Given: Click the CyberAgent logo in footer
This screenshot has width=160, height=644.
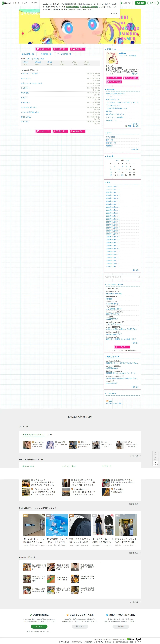Looking at the screenshot, I should (134, 639).
